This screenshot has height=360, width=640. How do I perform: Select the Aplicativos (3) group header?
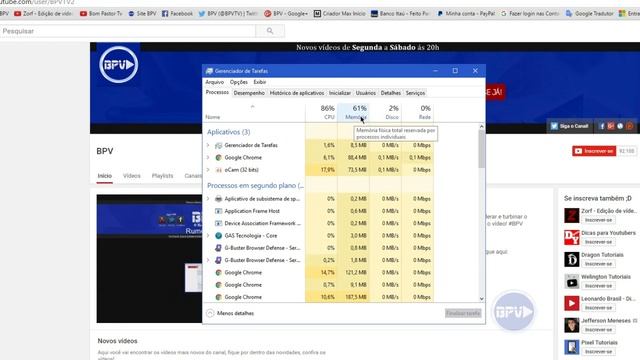tap(229, 132)
